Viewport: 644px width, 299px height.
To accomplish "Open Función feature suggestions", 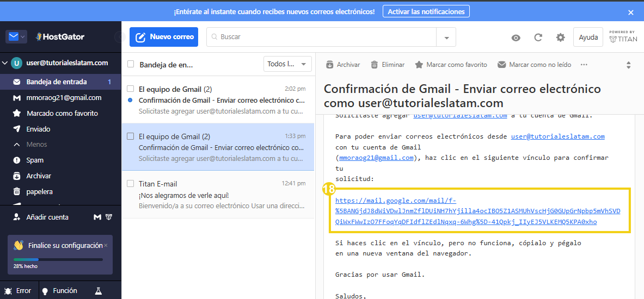I will pos(60,290).
